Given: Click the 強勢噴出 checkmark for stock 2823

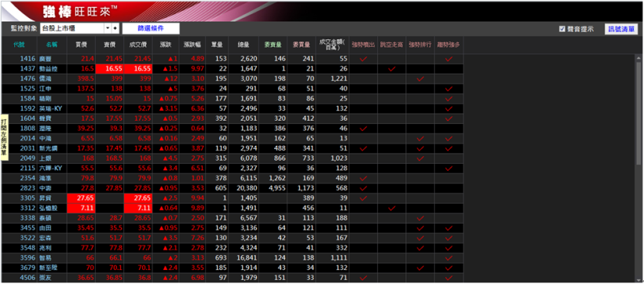Looking at the screenshot, I should (x=363, y=188).
